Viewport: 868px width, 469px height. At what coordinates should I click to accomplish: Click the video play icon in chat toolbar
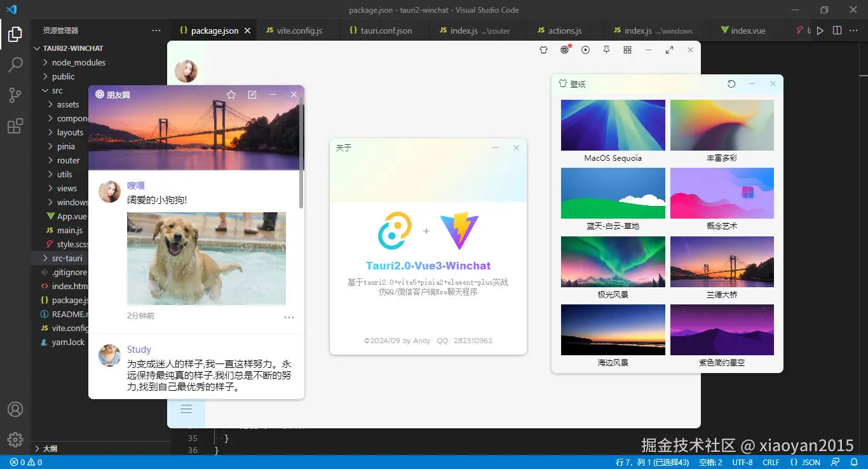[585, 50]
